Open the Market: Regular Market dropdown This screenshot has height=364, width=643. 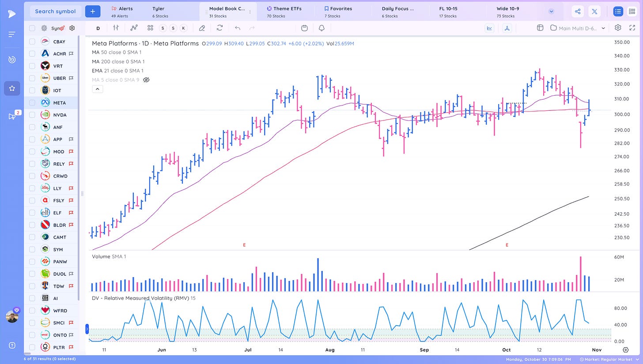click(x=609, y=360)
